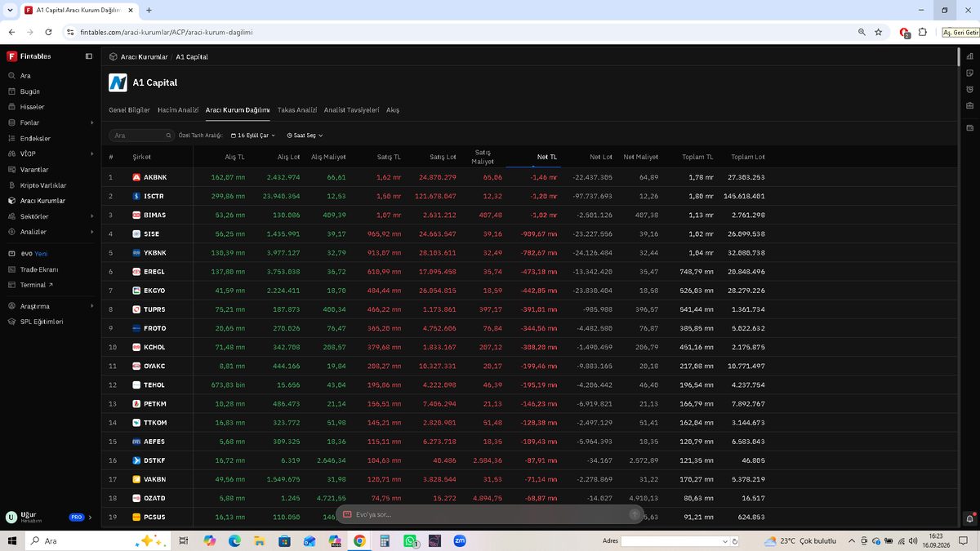This screenshot has height=551, width=980.
Task: Click the TTKOM company logo icon
Action: [x=136, y=423]
